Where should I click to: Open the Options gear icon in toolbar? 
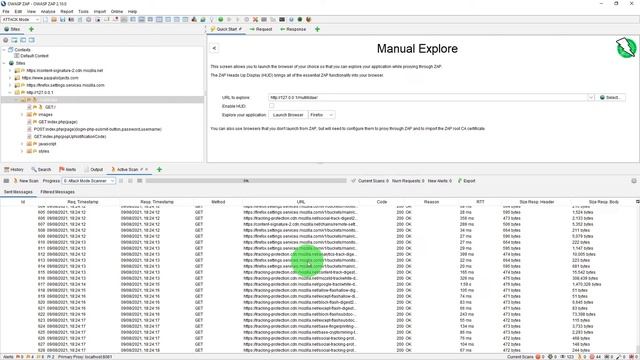(89, 19)
